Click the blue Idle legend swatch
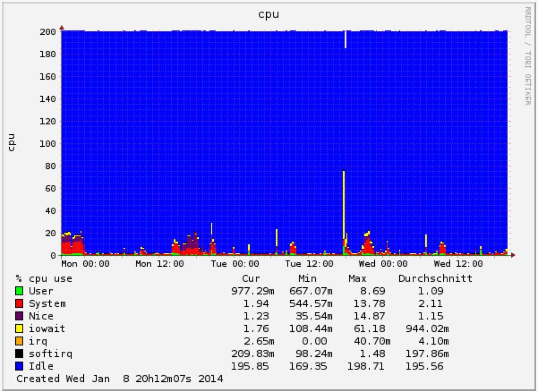The image size is (538, 392). (19, 366)
